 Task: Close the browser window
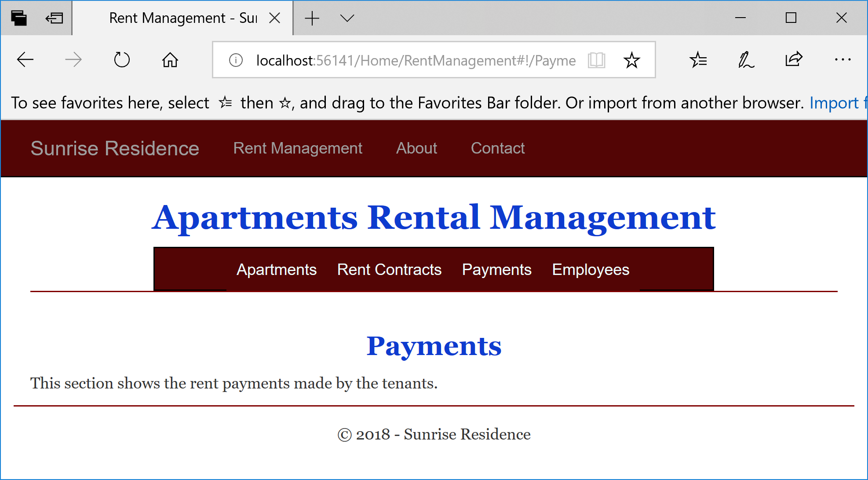coord(842,18)
